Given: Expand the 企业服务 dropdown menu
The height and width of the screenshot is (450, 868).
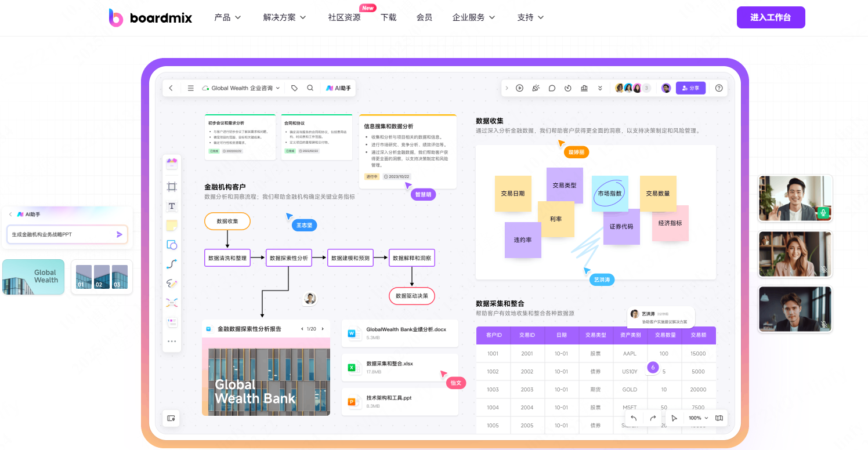Looking at the screenshot, I should click(474, 17).
